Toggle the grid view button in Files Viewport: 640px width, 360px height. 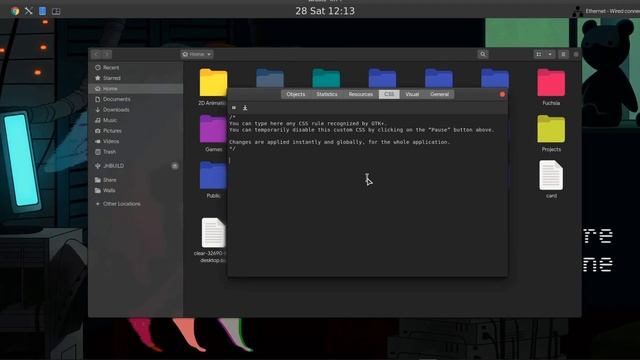click(539, 54)
